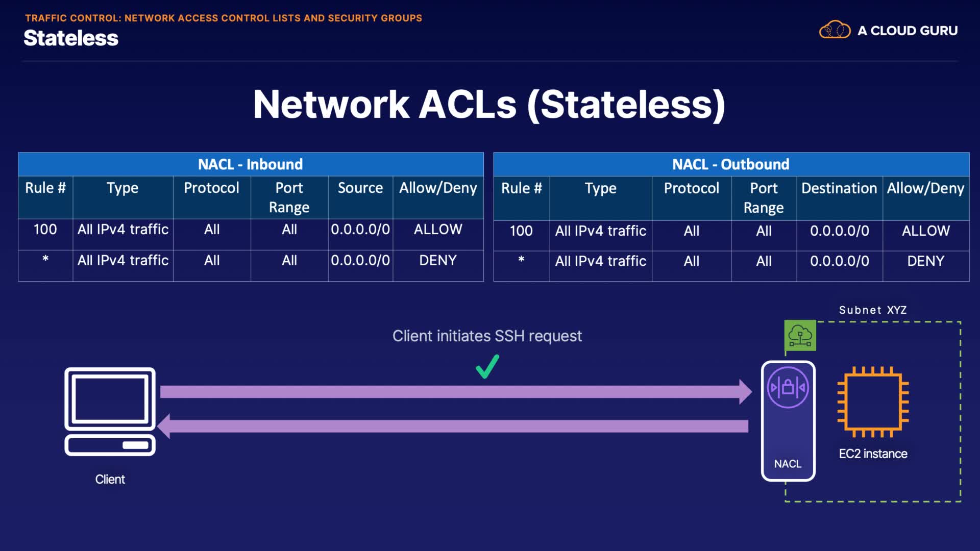
Task: Click the Client computer icon
Action: (x=110, y=411)
